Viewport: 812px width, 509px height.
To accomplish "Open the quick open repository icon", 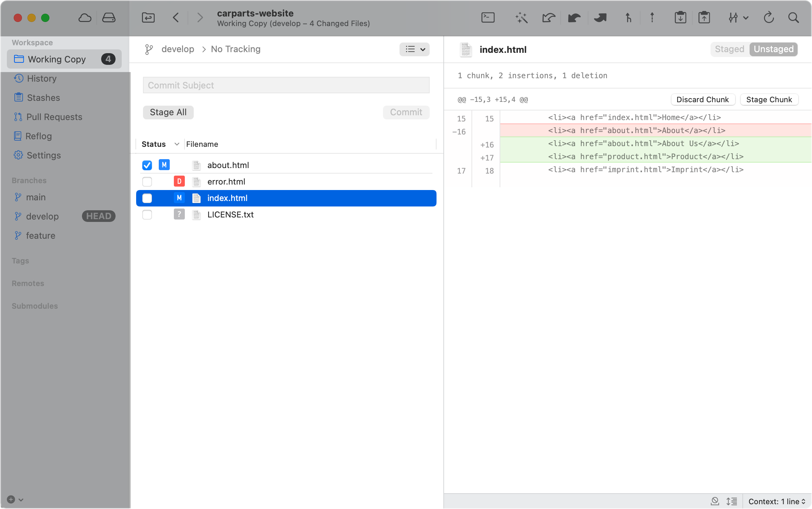I will click(x=148, y=17).
